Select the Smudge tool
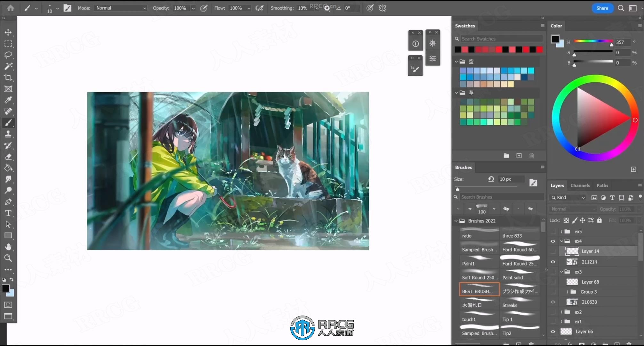 pyautogui.click(x=8, y=179)
